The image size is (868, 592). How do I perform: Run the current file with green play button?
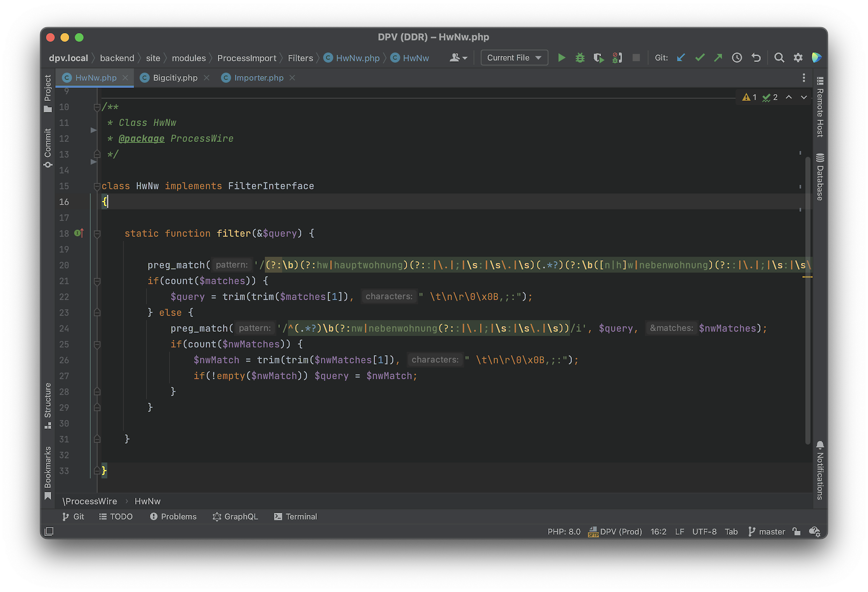pyautogui.click(x=562, y=58)
